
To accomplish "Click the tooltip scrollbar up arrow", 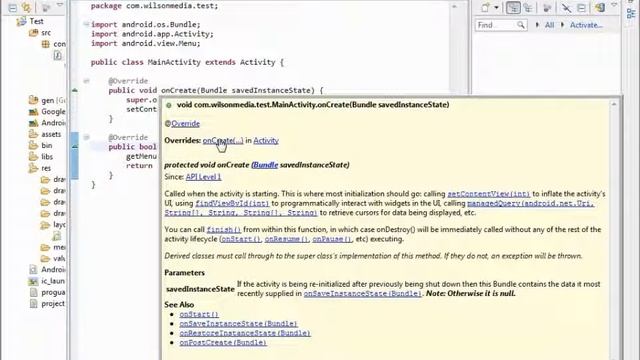I will coord(613,104).
